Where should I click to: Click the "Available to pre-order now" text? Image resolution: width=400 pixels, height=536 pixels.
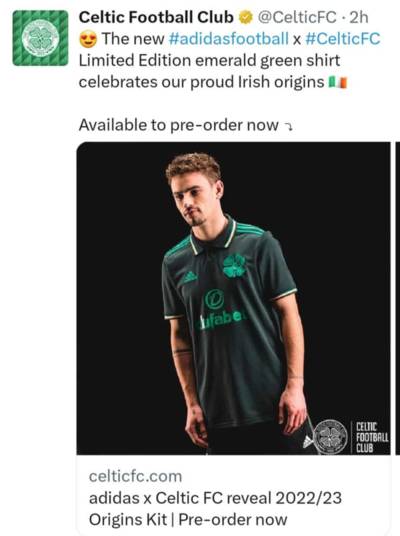[x=179, y=125]
